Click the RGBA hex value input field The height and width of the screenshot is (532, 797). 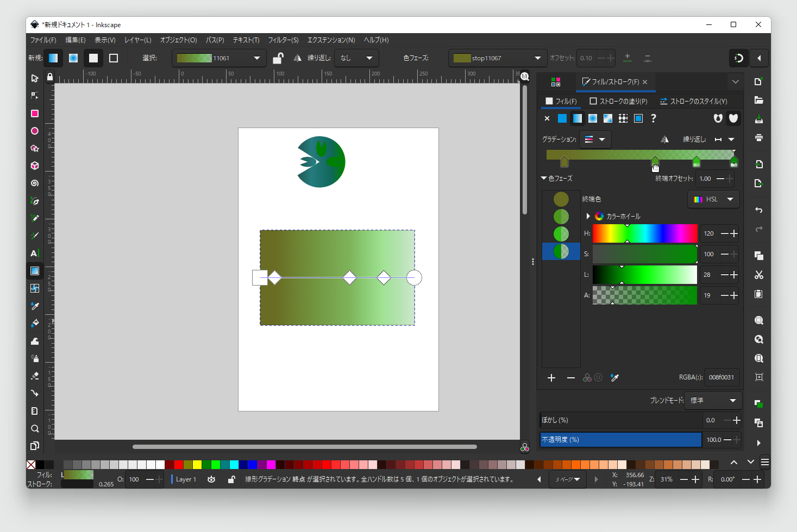click(x=721, y=377)
